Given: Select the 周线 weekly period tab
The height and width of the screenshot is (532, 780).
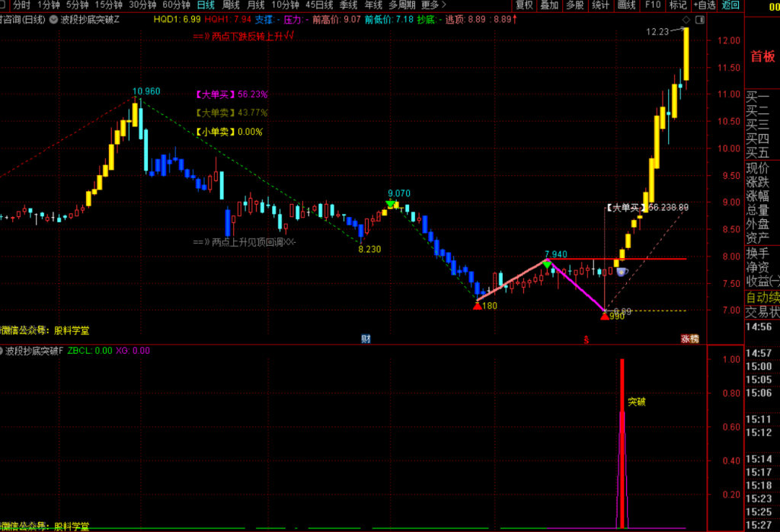Looking at the screenshot, I should 230,5.
